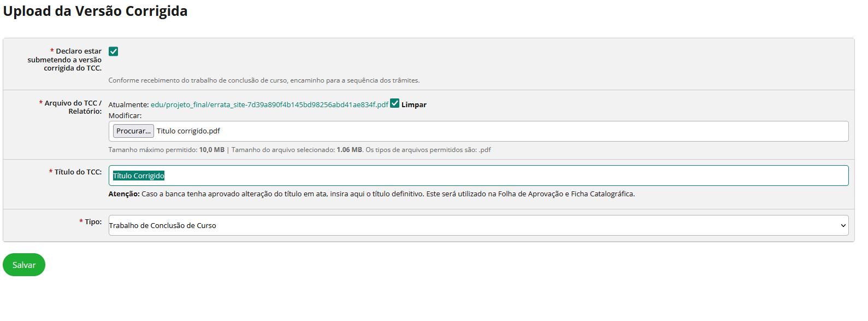Image resolution: width=868 pixels, height=321 pixels.
Task: Check the corrected TCC version declaration checkbox
Action: (113, 51)
